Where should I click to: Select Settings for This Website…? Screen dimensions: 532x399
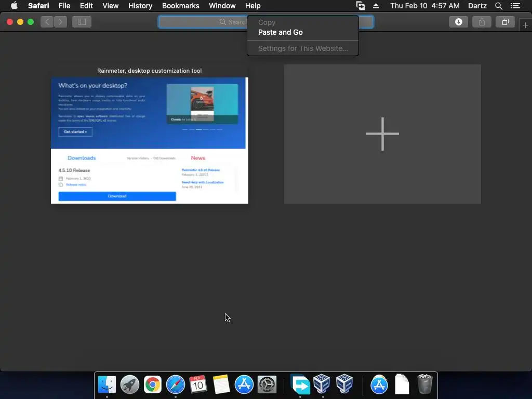point(303,48)
